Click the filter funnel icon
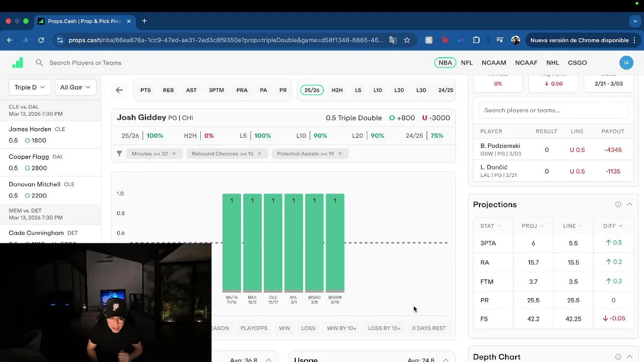This screenshot has width=644, height=362. point(119,153)
